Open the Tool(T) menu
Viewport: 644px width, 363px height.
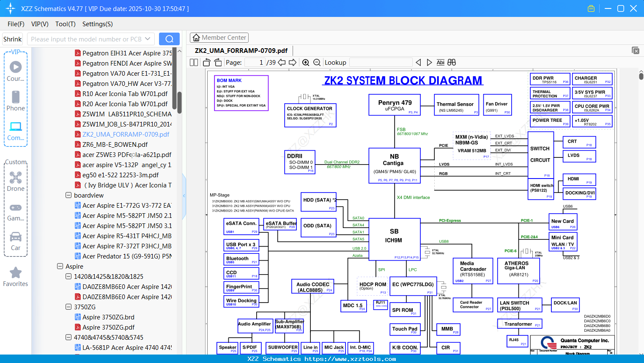[x=66, y=24]
